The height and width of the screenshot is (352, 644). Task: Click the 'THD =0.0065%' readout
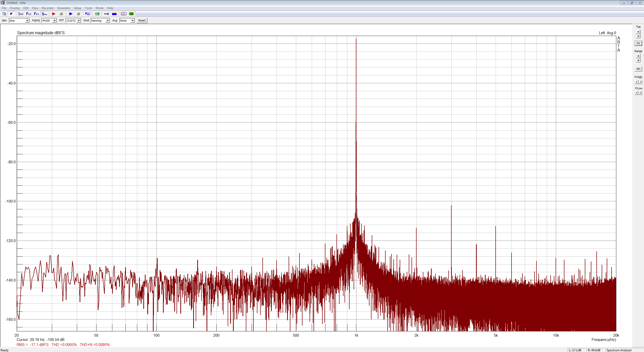(64, 345)
